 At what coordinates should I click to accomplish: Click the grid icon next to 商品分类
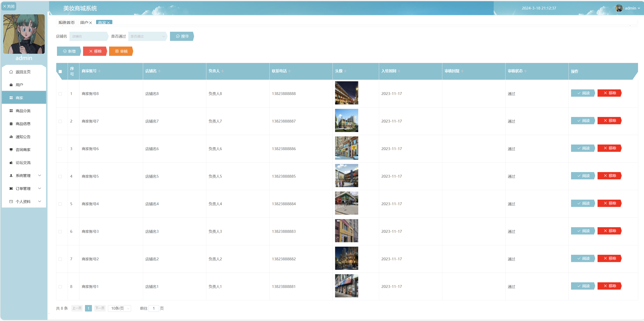[11, 111]
